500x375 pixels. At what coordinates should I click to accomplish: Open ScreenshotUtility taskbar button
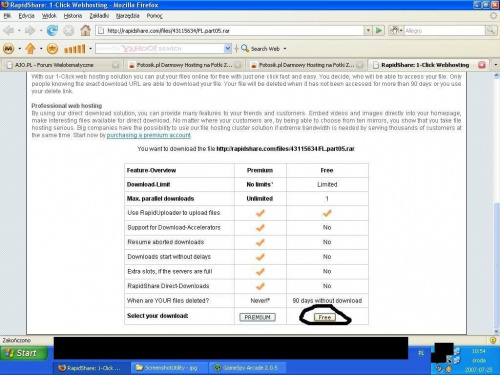point(169,368)
